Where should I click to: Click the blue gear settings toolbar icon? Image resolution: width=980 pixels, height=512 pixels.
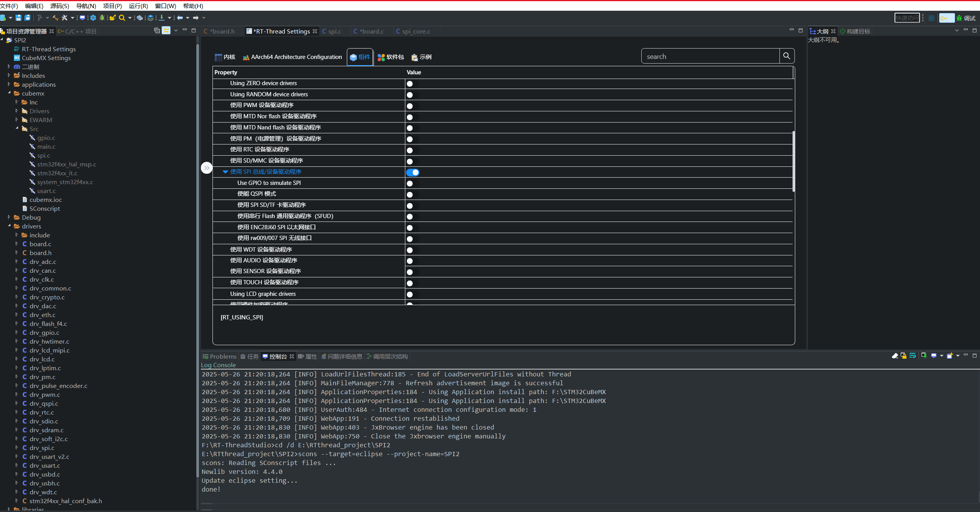tap(93, 18)
